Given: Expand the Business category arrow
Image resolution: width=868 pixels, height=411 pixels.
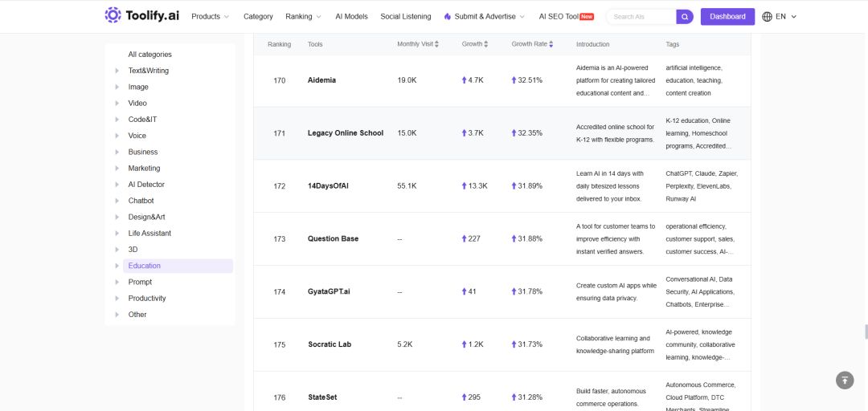Looking at the screenshot, I should pos(117,153).
